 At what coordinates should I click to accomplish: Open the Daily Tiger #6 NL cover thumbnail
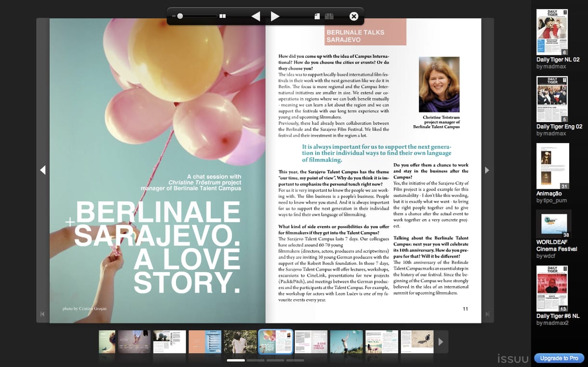click(x=552, y=288)
